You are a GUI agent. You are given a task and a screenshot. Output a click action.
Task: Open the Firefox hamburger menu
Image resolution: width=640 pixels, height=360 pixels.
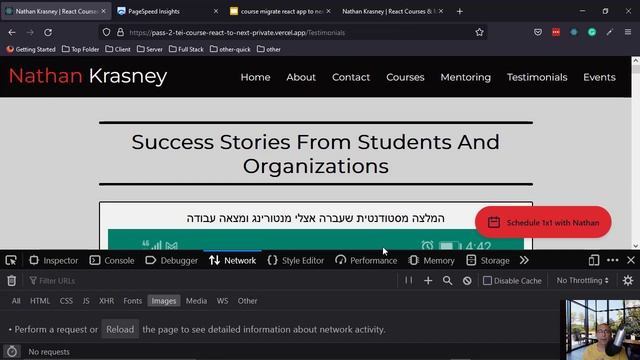tap(628, 32)
